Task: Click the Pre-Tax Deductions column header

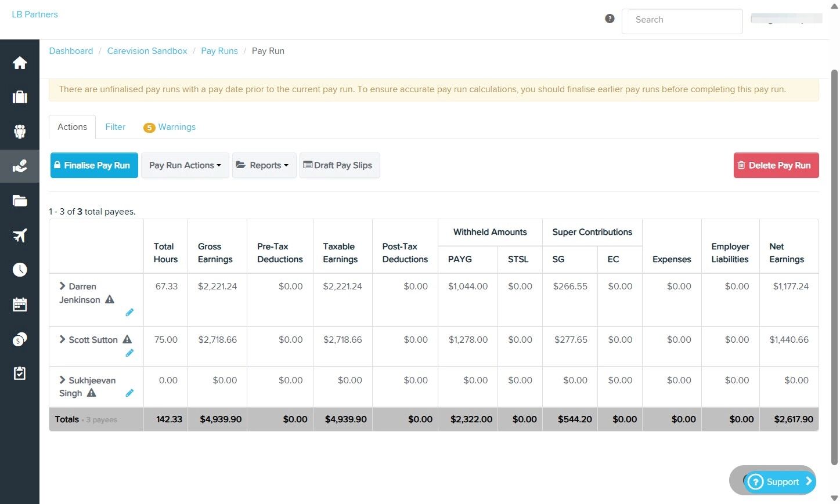Action: pos(280,253)
